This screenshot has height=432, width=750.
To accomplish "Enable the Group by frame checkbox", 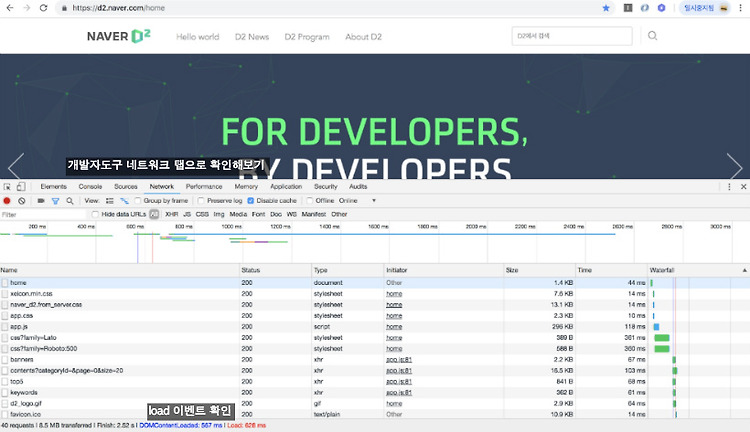I will click(x=138, y=200).
